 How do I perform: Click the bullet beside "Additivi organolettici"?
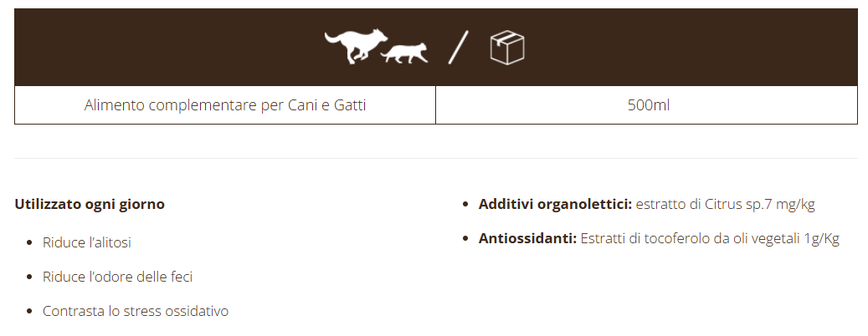(x=466, y=204)
